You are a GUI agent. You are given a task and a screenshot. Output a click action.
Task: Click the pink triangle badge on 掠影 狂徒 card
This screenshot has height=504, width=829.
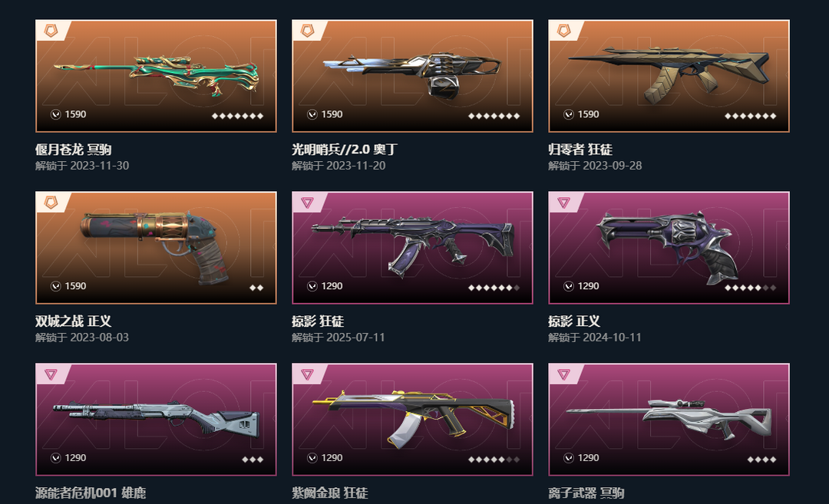click(307, 203)
